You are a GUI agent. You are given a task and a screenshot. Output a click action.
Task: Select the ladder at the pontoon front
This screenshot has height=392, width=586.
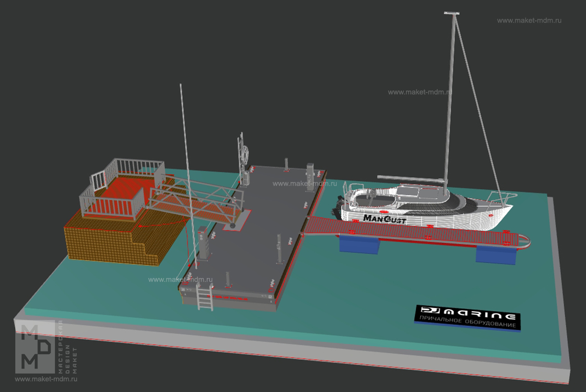(x=204, y=295)
